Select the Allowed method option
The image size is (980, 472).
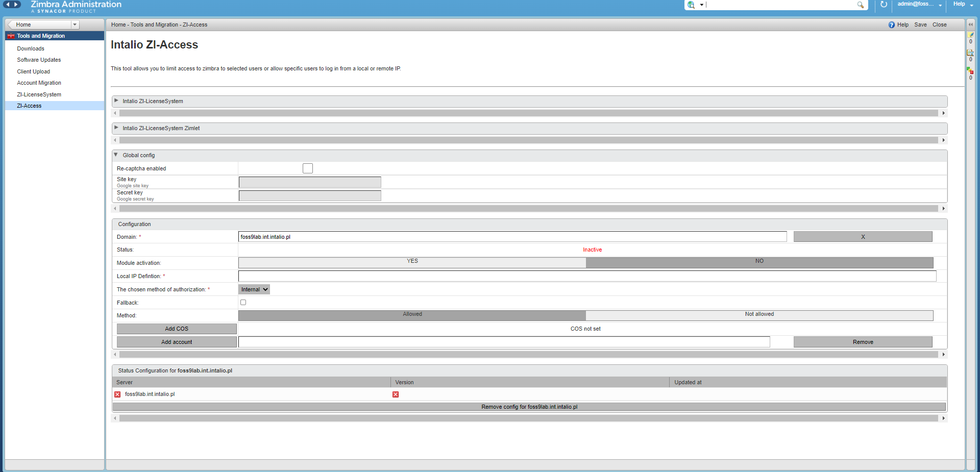[412, 315]
